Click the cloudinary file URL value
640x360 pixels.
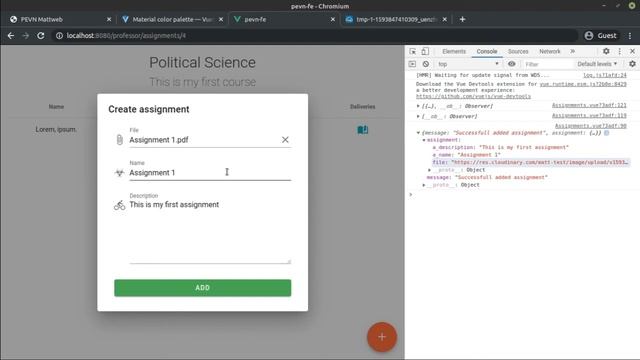point(540,162)
